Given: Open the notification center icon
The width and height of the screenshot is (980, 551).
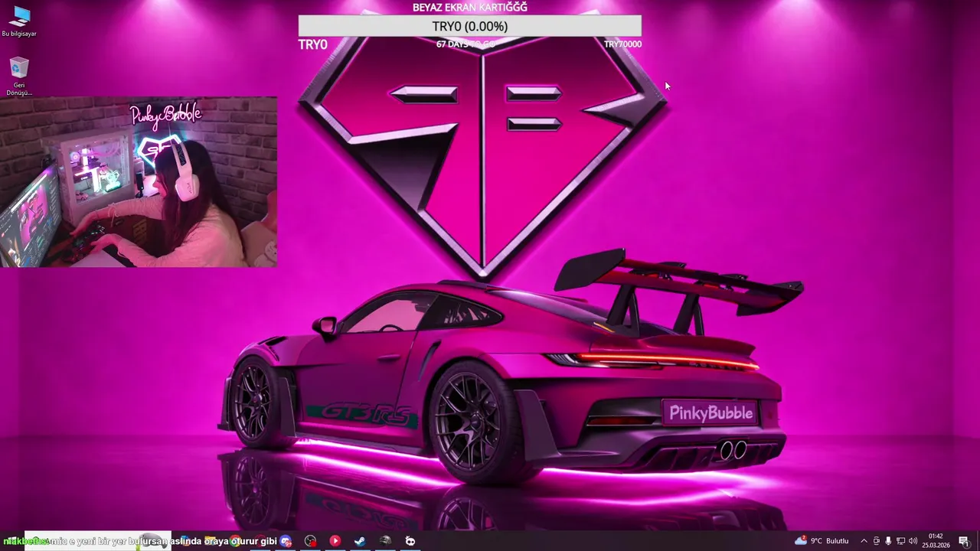Looking at the screenshot, I should pyautogui.click(x=964, y=541).
